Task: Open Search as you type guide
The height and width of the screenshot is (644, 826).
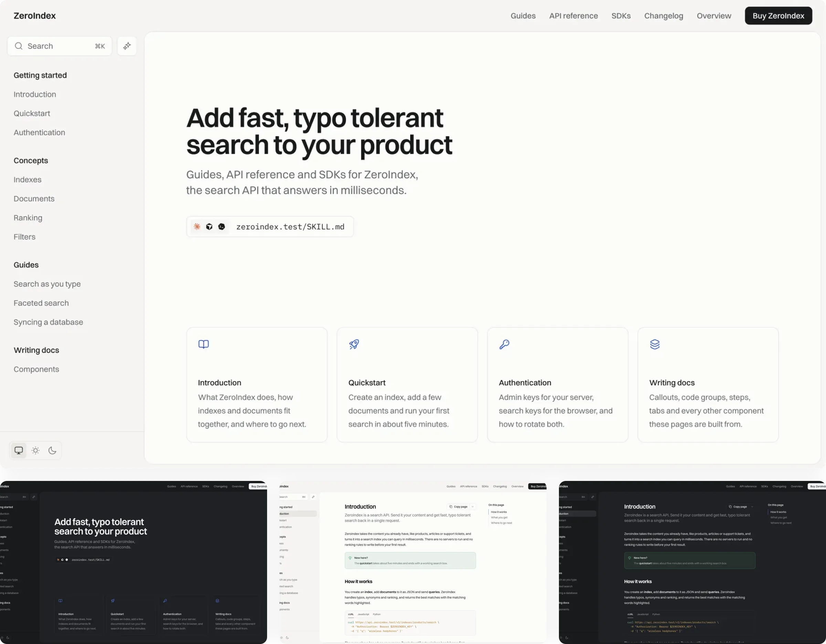Action: (47, 284)
